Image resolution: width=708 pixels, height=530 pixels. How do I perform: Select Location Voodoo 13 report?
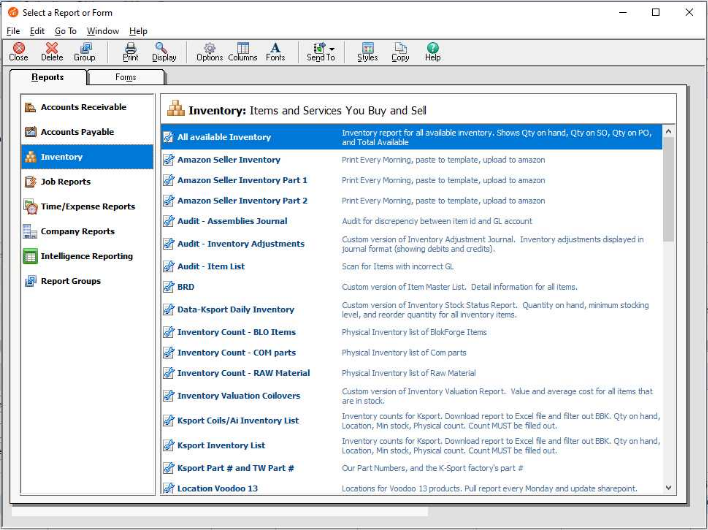pyautogui.click(x=412, y=488)
